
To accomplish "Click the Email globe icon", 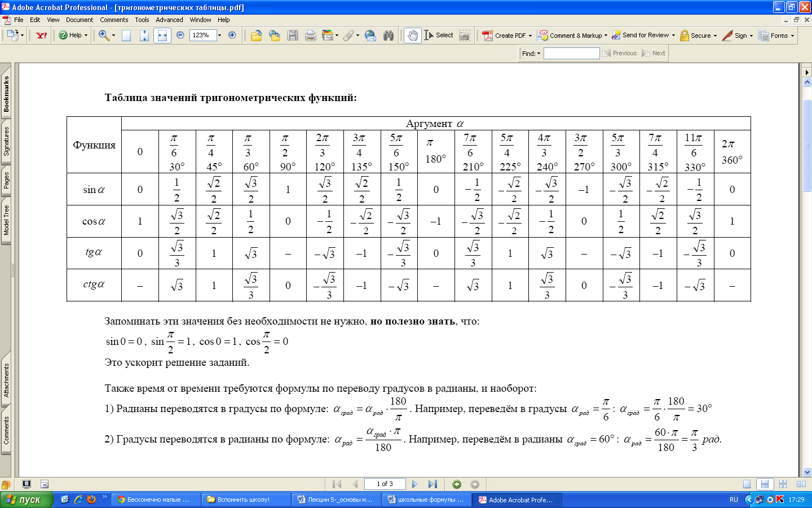I will tap(370, 36).
